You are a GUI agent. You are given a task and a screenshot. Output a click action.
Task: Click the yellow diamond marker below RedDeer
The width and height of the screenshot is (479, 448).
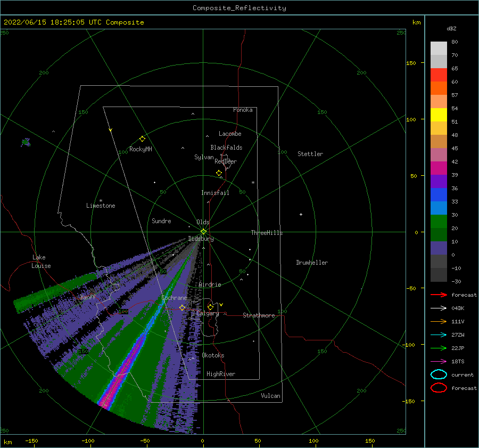219,173
